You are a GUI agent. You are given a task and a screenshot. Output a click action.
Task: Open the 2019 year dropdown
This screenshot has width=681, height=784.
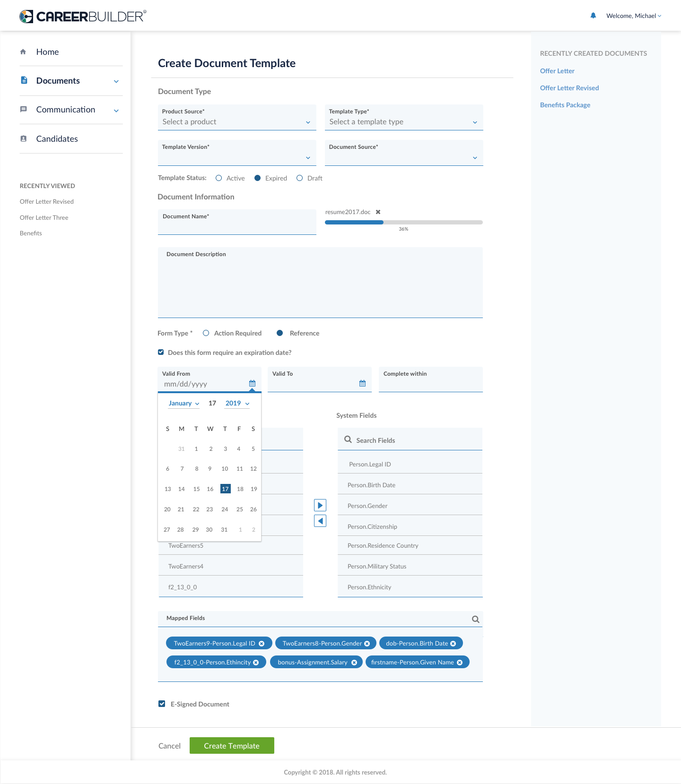pyautogui.click(x=237, y=404)
